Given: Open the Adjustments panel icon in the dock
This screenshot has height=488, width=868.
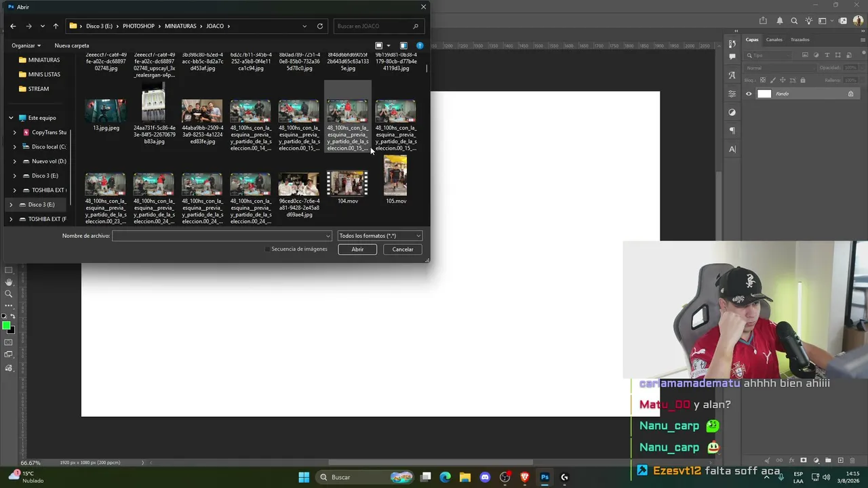Looking at the screenshot, I should [732, 113].
